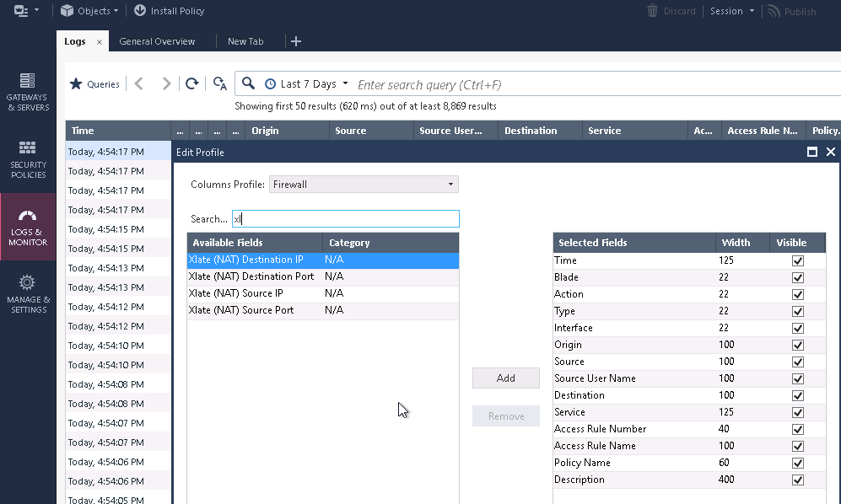Switch to the General Overview tab

click(157, 41)
